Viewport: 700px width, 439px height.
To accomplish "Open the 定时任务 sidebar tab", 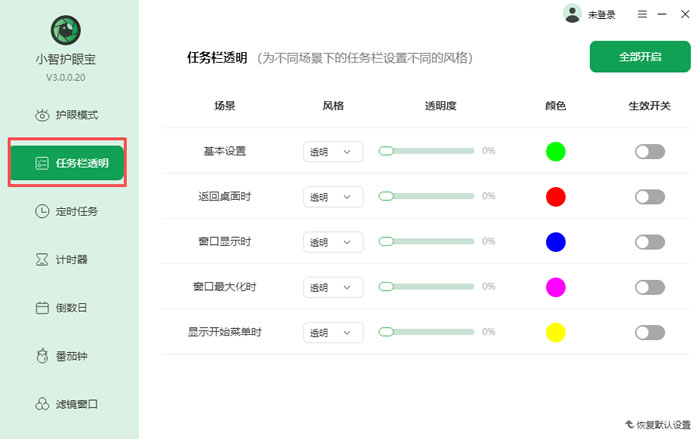I will [67, 211].
